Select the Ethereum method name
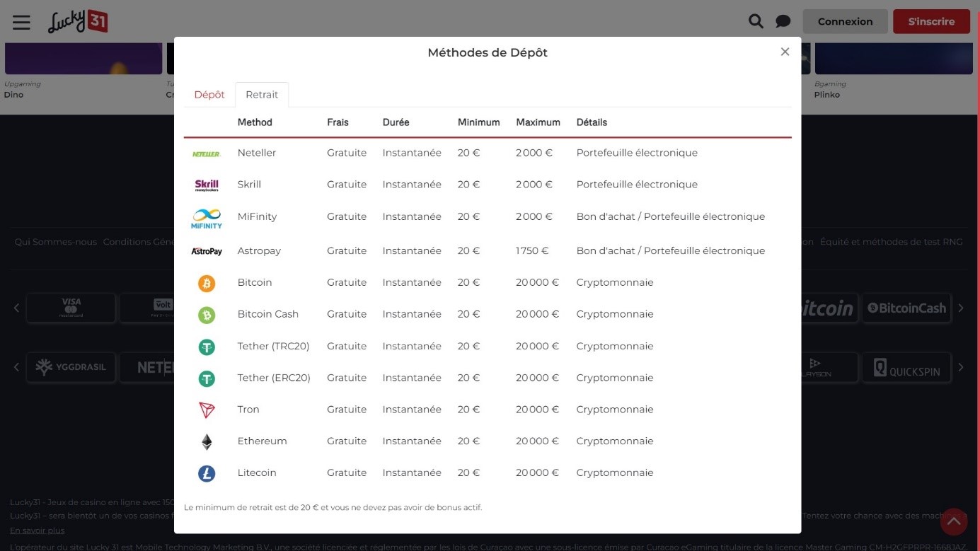This screenshot has width=980, height=551. pos(262,441)
